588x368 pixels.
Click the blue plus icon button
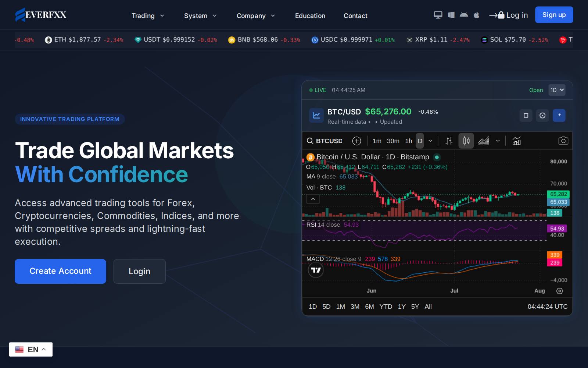point(559,115)
